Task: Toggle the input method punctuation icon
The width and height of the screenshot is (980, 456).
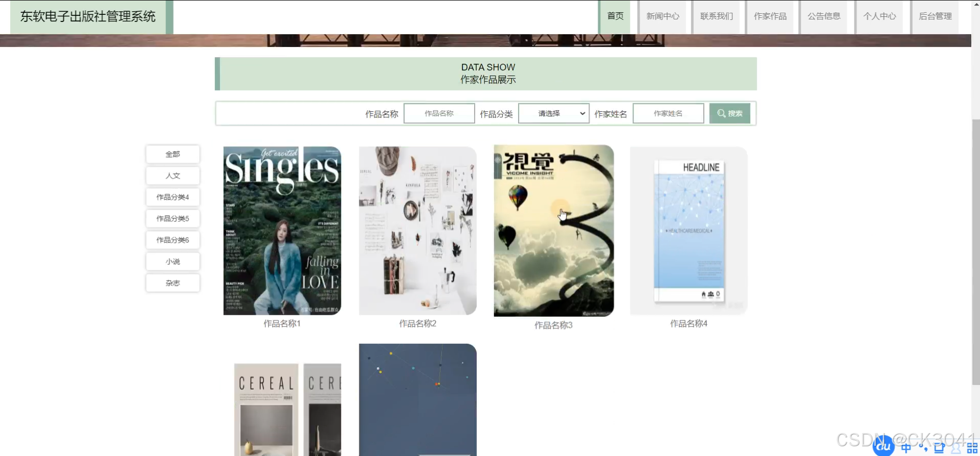Action: coord(923,448)
